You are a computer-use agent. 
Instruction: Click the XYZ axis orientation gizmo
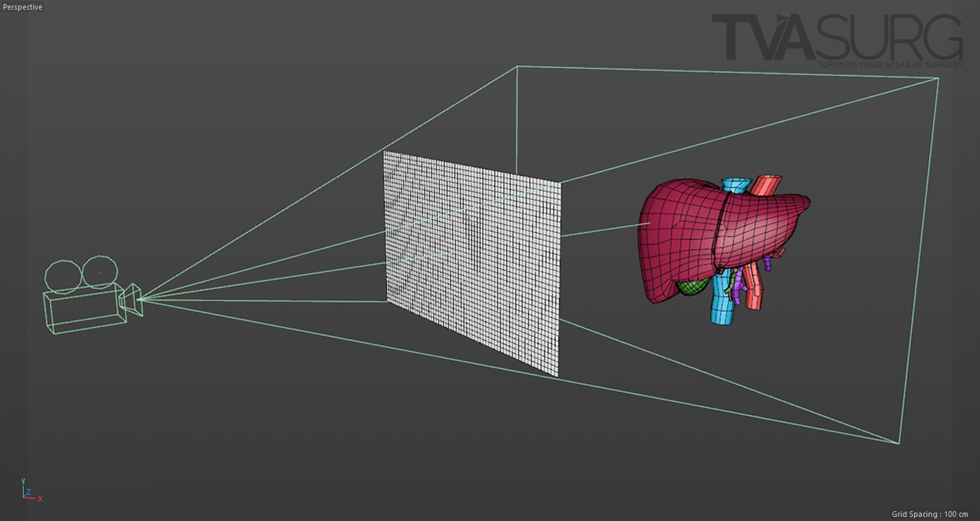(x=31, y=490)
